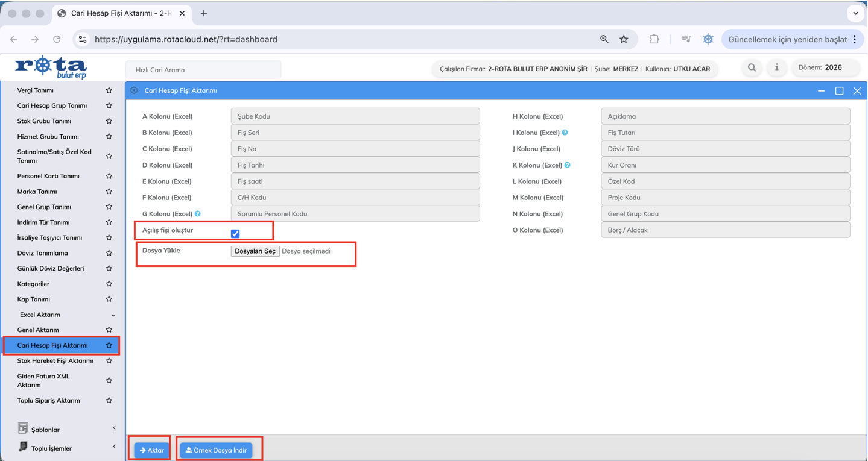Viewport: 868px width, 461px height.
Task: Bookmark this page with the star icon
Action: pos(624,39)
